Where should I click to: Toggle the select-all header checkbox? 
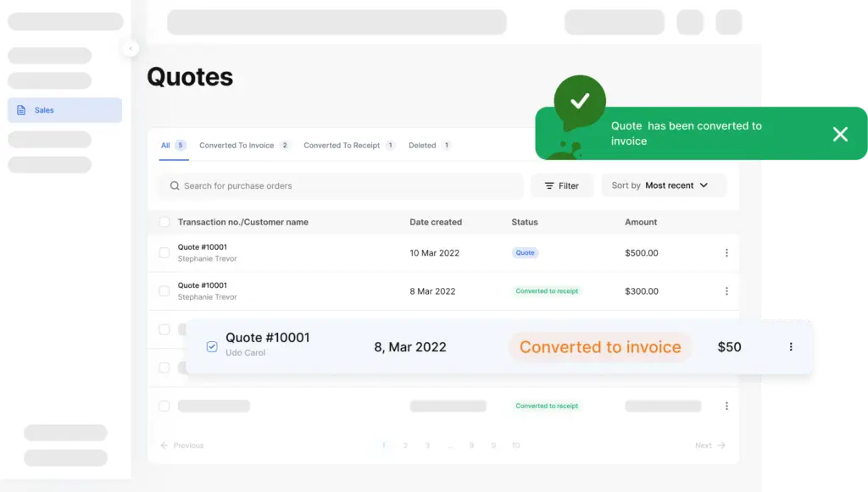pyautogui.click(x=164, y=222)
